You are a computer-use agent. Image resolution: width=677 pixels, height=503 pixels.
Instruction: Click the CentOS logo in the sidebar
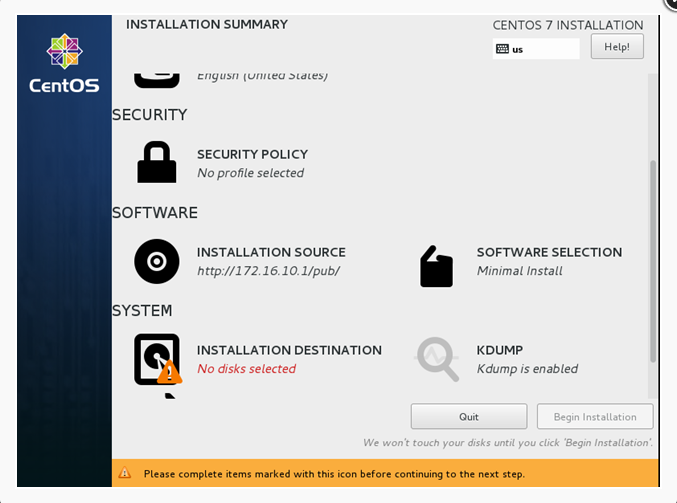(64, 63)
